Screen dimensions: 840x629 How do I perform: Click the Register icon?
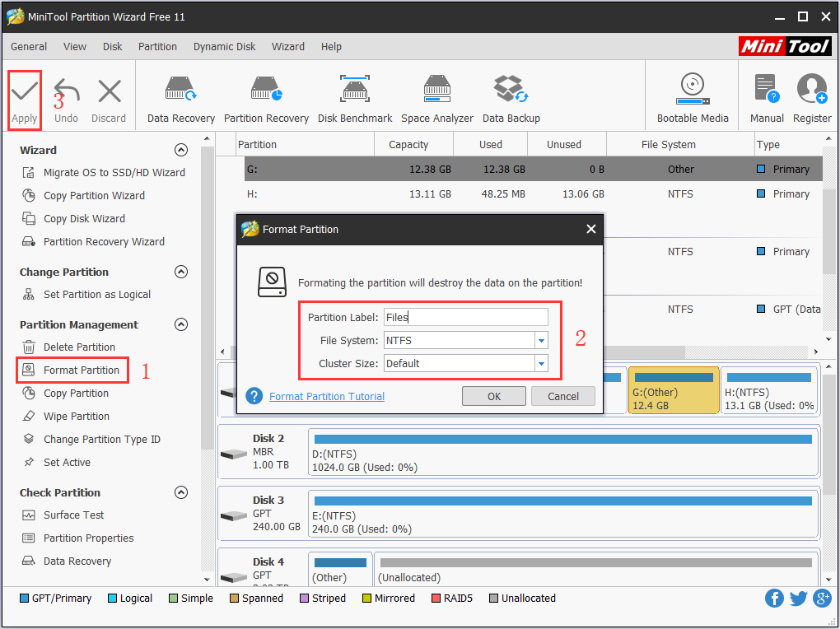point(812,100)
